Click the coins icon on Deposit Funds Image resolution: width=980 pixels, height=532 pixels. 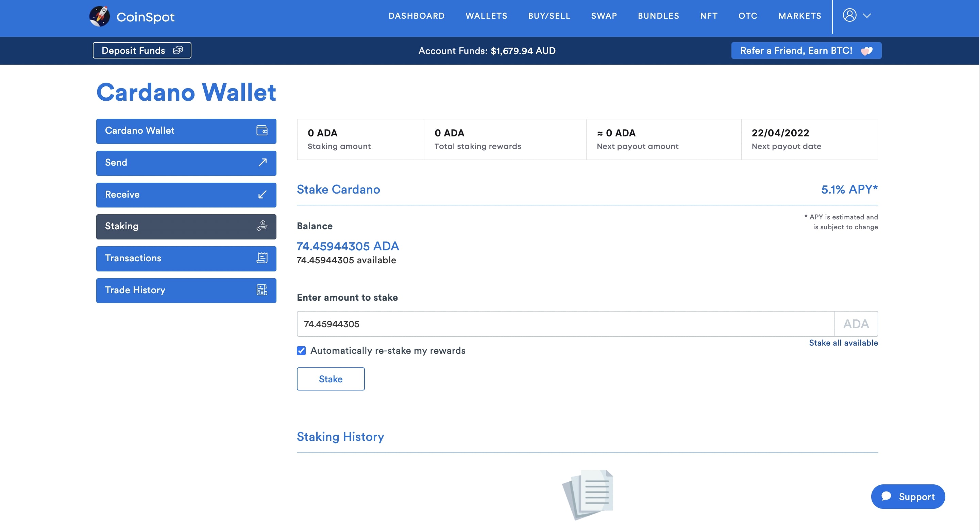click(x=178, y=50)
